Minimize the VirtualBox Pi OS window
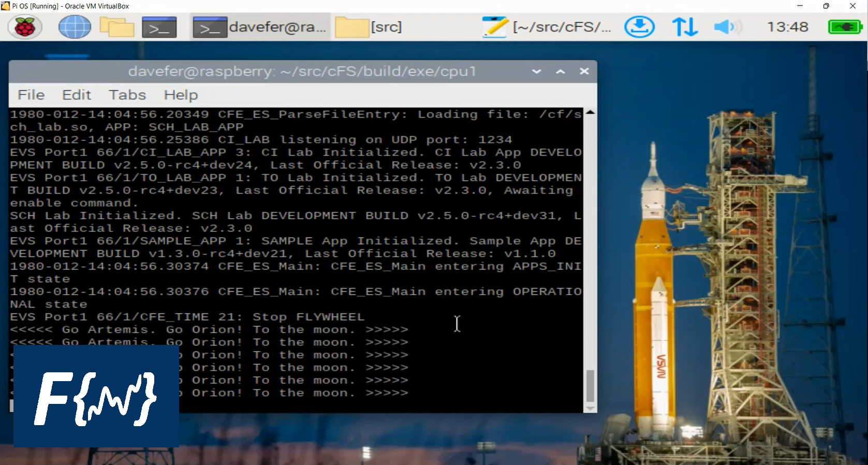Screen dimensions: 868x465 point(800,6)
